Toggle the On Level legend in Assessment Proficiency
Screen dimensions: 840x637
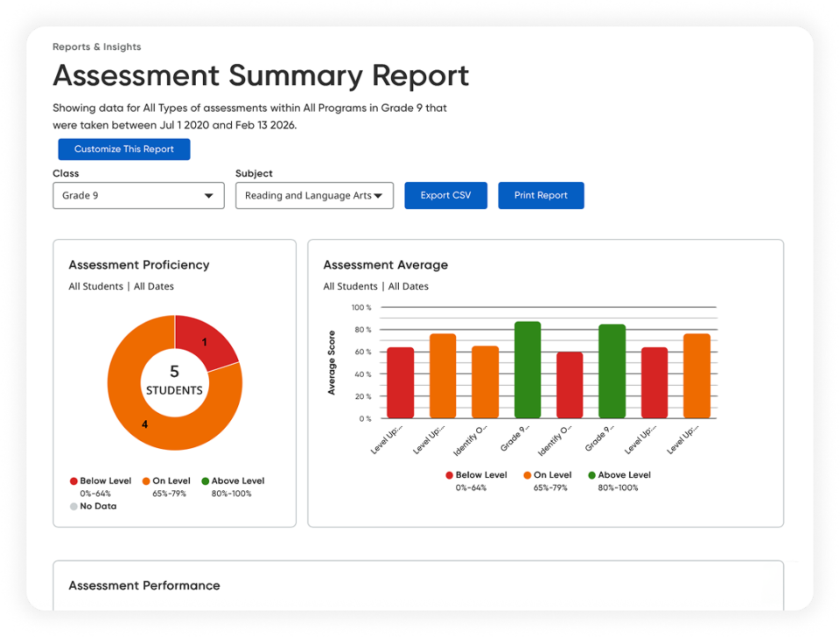(x=166, y=480)
